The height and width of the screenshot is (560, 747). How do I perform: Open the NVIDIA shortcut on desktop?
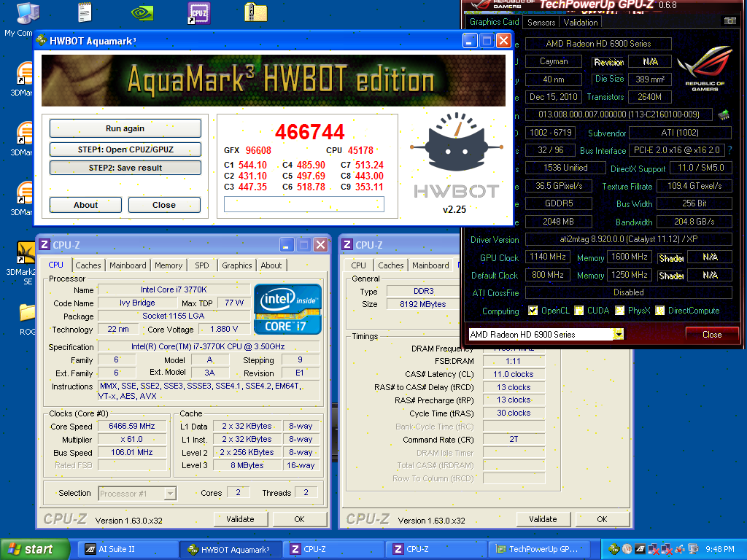(142, 13)
